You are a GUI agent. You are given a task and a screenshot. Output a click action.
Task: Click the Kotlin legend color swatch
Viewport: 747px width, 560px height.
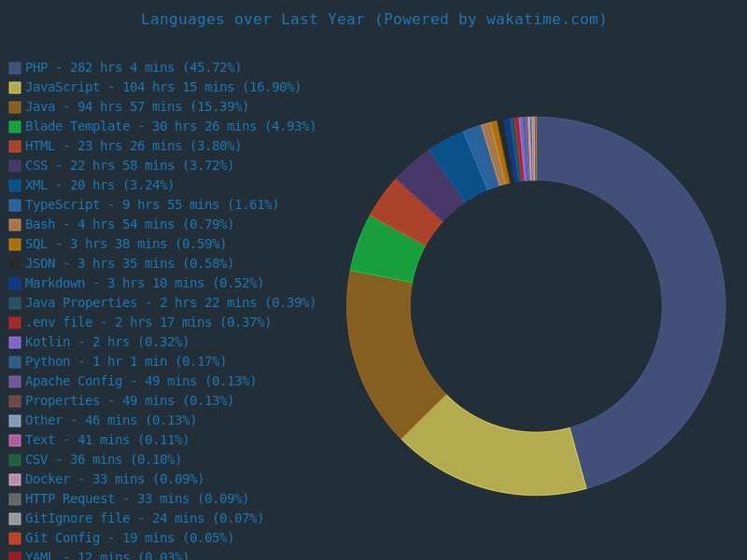pos(15,343)
